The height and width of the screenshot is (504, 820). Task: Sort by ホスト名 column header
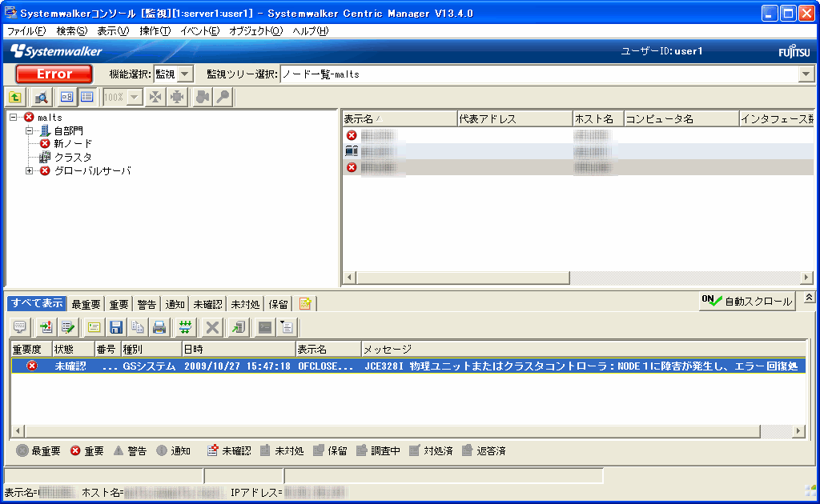(x=598, y=119)
